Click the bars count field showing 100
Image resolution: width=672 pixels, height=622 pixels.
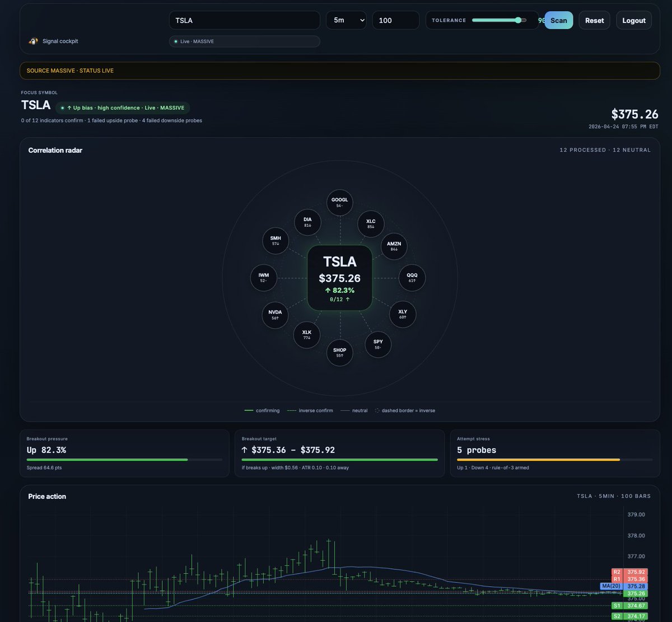tap(395, 20)
